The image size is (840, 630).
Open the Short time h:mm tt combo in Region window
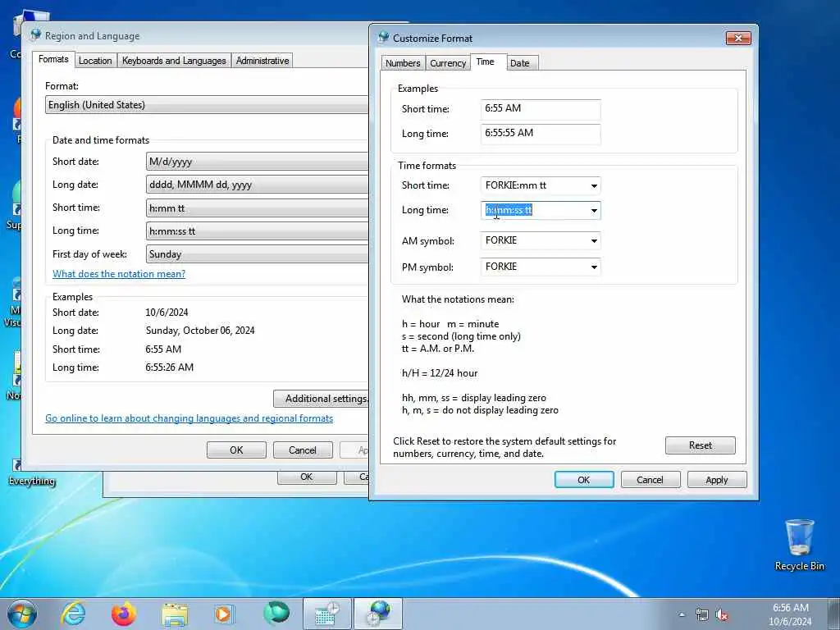click(x=257, y=208)
